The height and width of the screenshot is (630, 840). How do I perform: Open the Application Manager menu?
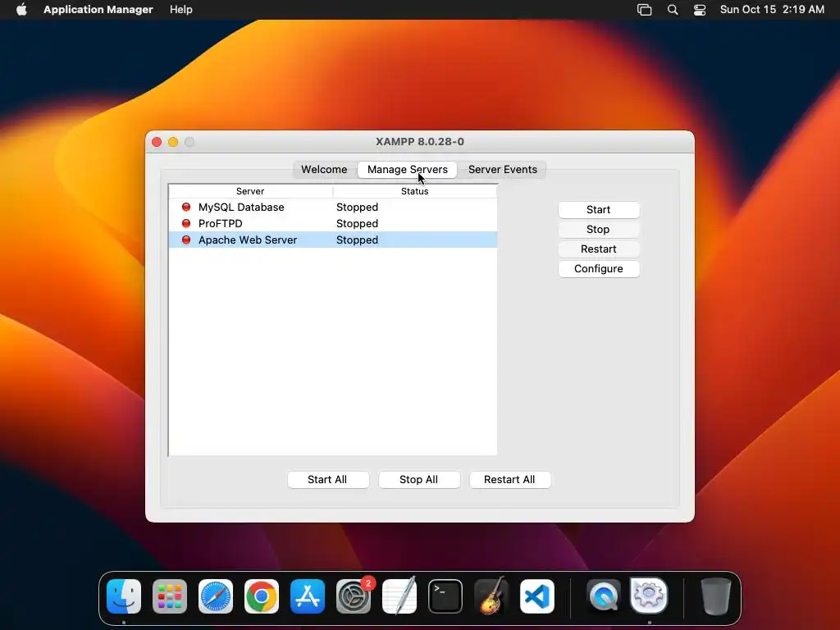pos(98,10)
